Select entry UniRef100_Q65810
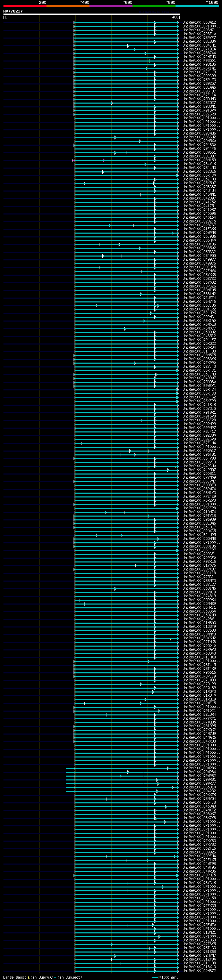222x980 pixels. coord(199,787)
